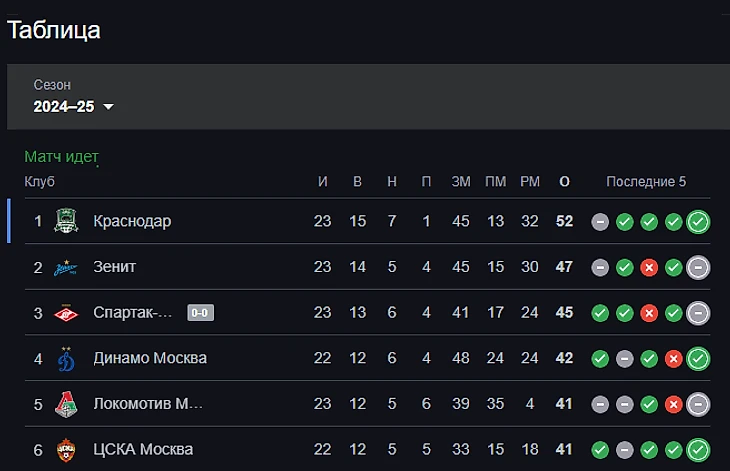
Task: Open the ЦСКА Москва team row
Action: pyautogui.click(x=367, y=450)
